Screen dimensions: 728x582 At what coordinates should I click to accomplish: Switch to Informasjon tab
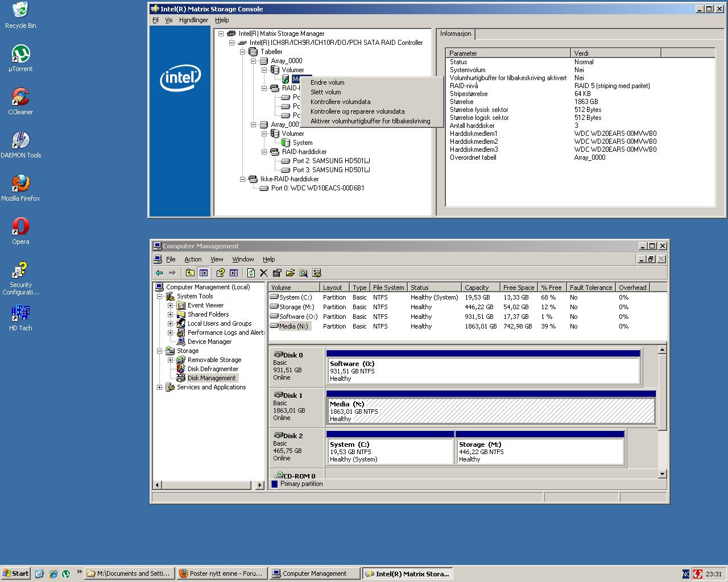coord(456,34)
